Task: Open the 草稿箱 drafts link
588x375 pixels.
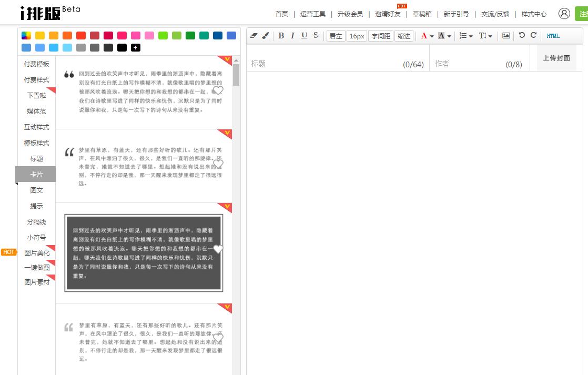Action: click(422, 14)
